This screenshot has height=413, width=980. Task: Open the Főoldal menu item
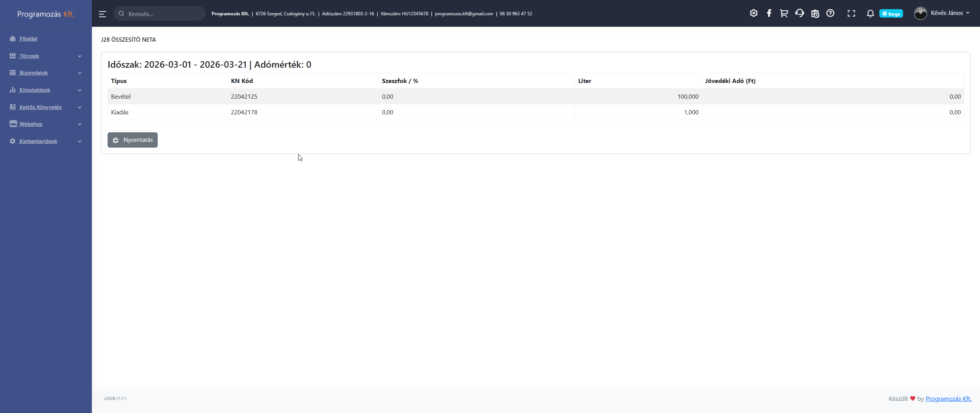point(28,39)
